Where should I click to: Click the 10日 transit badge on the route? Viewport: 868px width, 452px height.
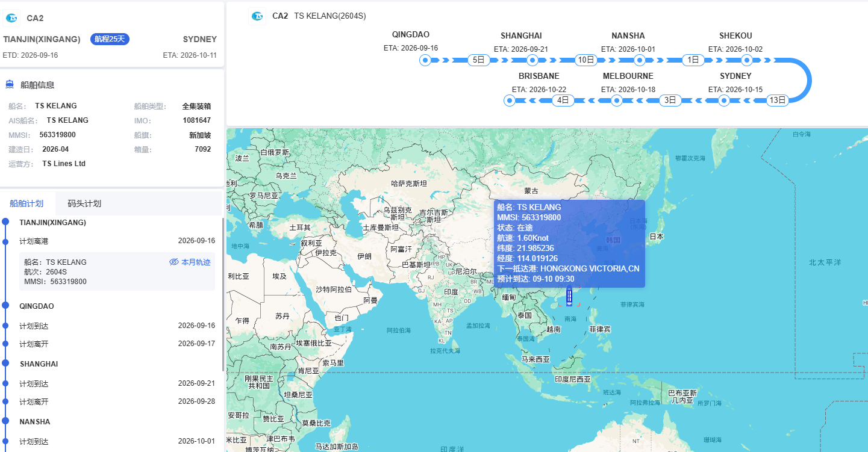(586, 60)
